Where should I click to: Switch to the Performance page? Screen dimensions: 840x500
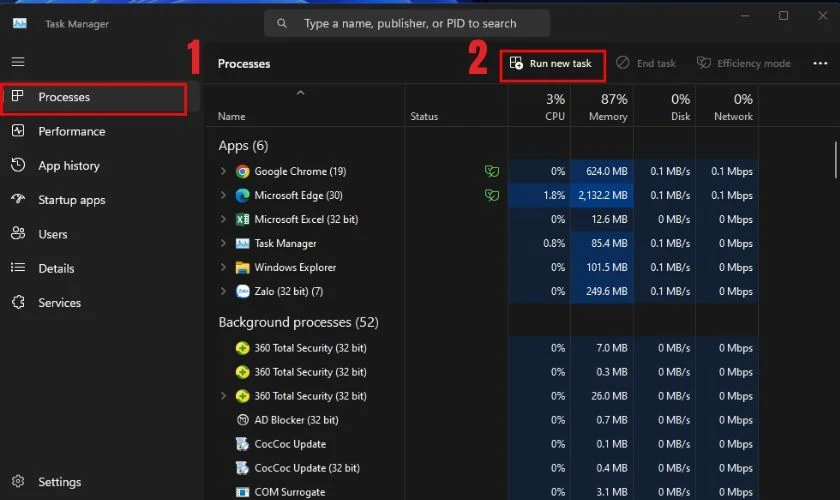tap(72, 131)
